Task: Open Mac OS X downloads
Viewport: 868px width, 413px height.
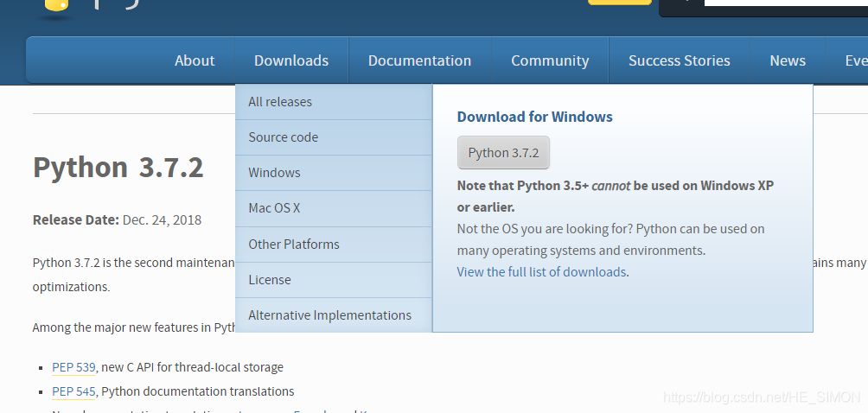Action: coord(333,208)
